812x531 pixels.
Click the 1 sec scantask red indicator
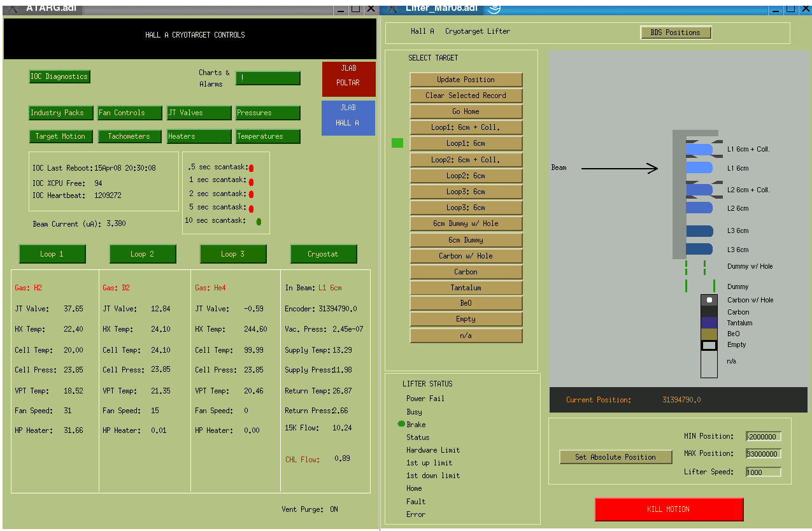coord(251,181)
